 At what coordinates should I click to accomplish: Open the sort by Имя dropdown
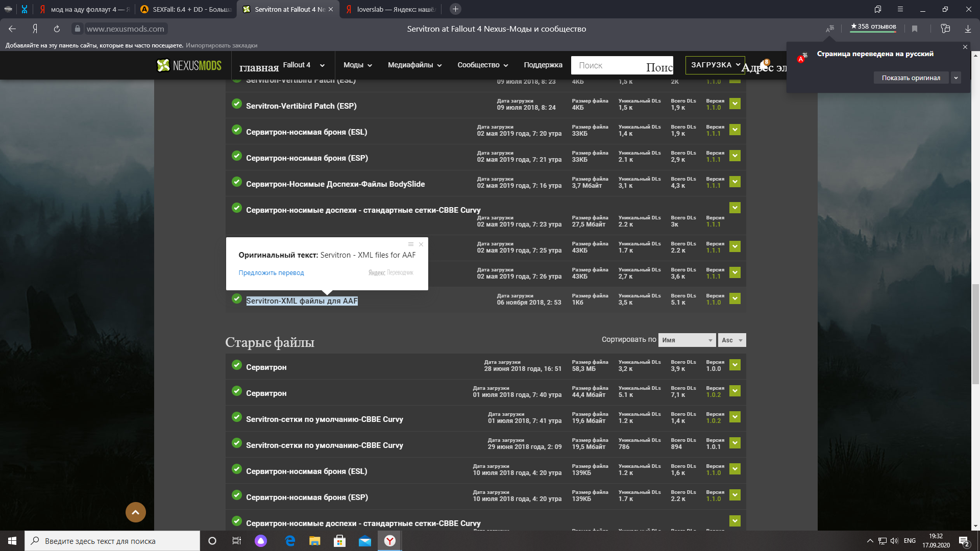pyautogui.click(x=687, y=340)
